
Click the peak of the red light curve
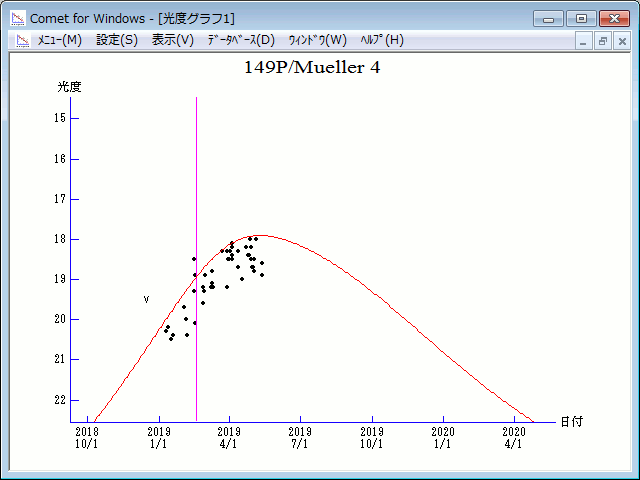point(268,236)
